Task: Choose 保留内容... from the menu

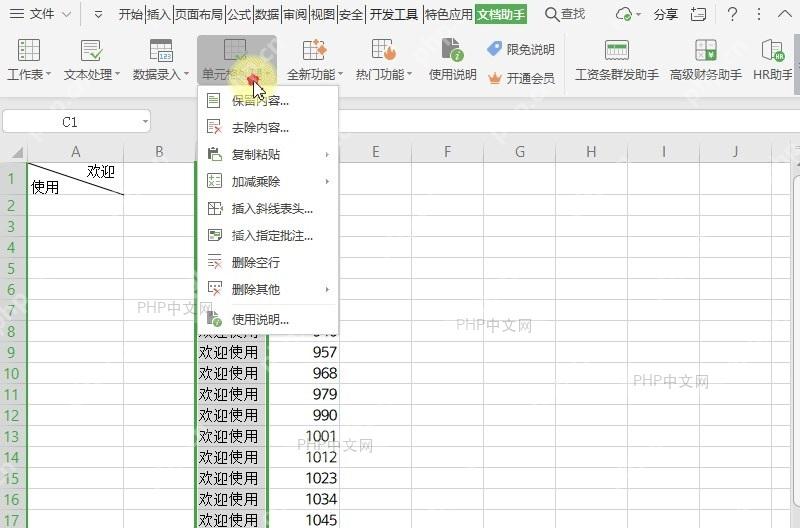Action: [268, 100]
